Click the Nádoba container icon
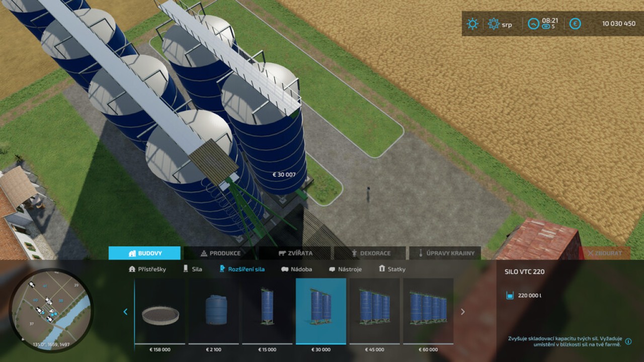The width and height of the screenshot is (644, 362). pos(285,269)
